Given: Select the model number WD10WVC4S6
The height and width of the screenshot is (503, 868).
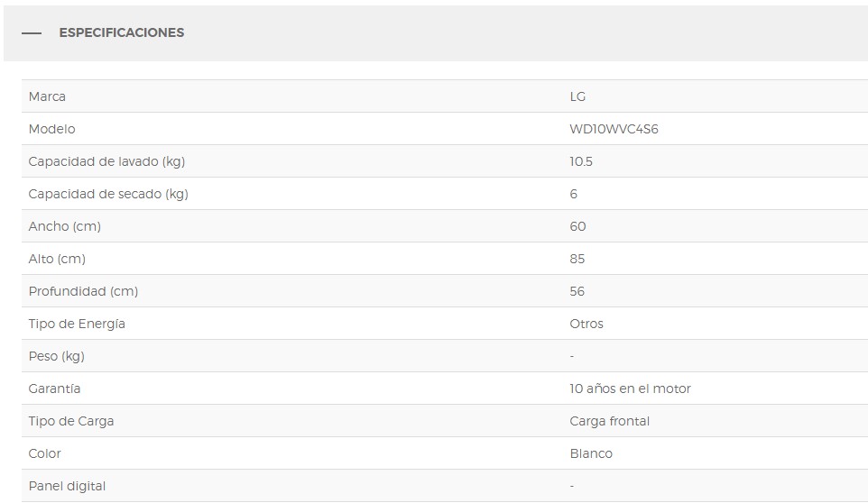Looking at the screenshot, I should click(614, 129).
